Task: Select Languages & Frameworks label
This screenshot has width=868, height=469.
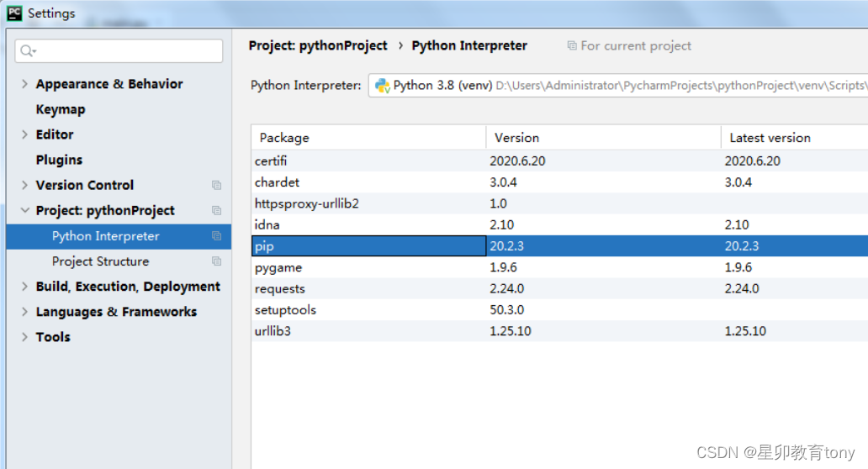Action: pyautogui.click(x=116, y=312)
